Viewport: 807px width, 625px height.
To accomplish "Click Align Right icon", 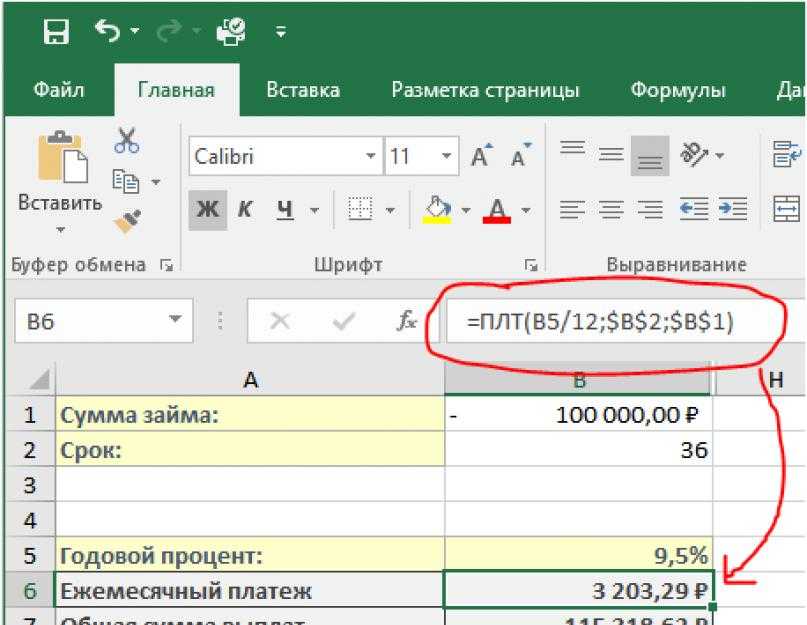I will point(650,210).
